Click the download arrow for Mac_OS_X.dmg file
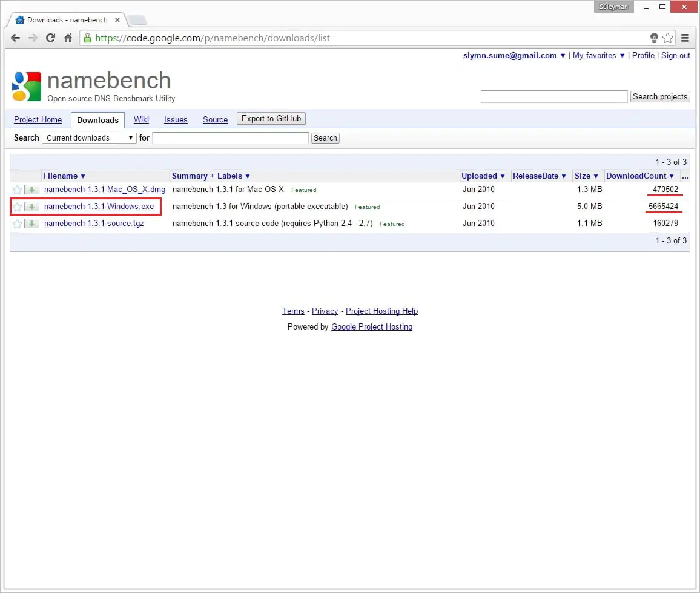 31,190
